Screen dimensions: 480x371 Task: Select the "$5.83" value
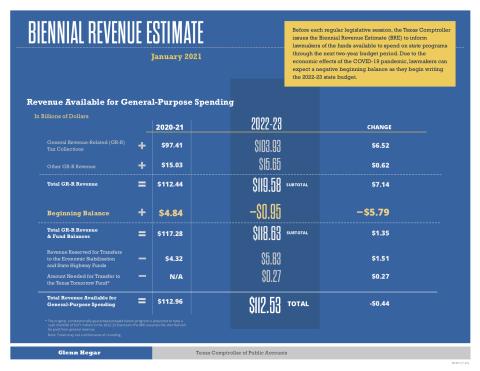point(271,259)
